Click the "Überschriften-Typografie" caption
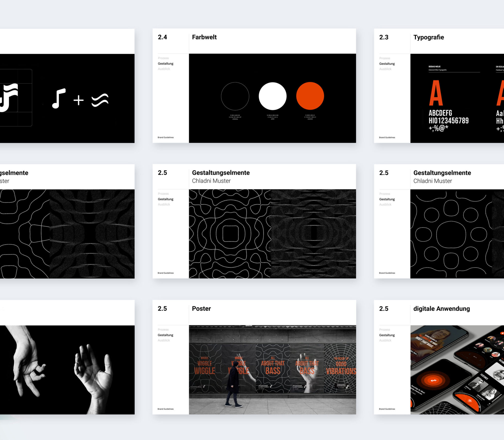This screenshot has height=440, width=504. [x=438, y=70]
